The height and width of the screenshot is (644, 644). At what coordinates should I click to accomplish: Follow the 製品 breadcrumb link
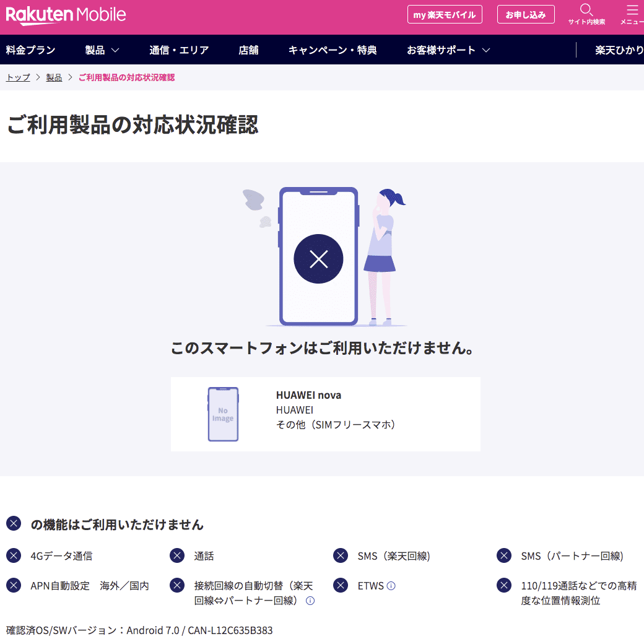pos(54,77)
